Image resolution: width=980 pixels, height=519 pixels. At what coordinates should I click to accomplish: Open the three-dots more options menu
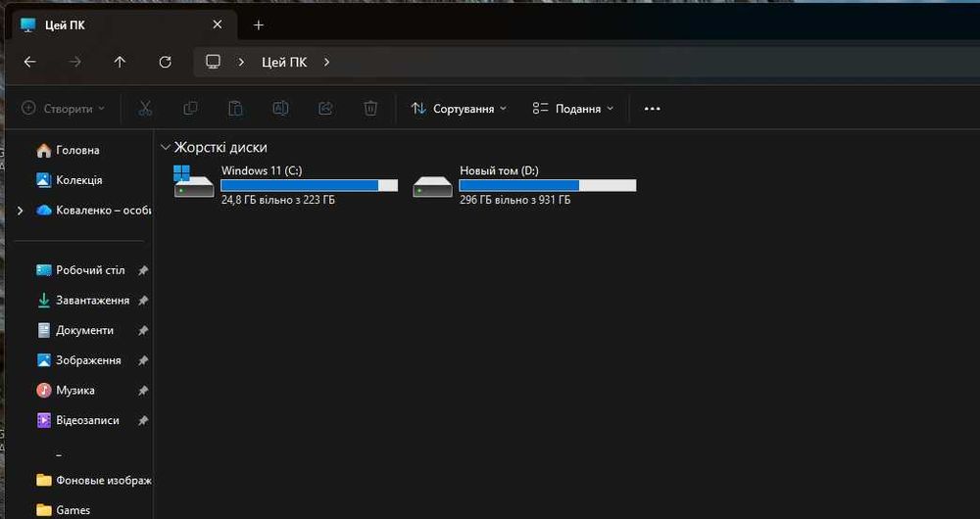[652, 109]
